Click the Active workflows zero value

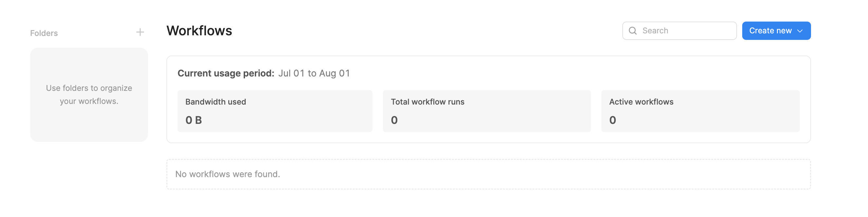613,120
